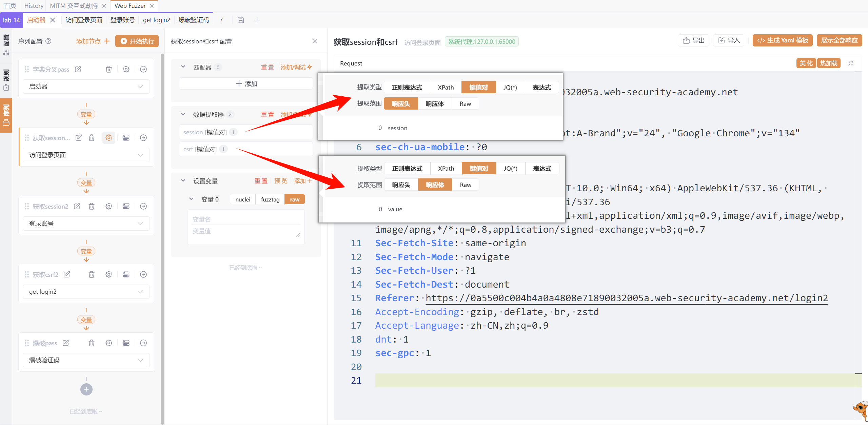The height and width of the screenshot is (425, 868).
Task: Click 生成 Yaml 模板 button
Action: click(x=783, y=40)
